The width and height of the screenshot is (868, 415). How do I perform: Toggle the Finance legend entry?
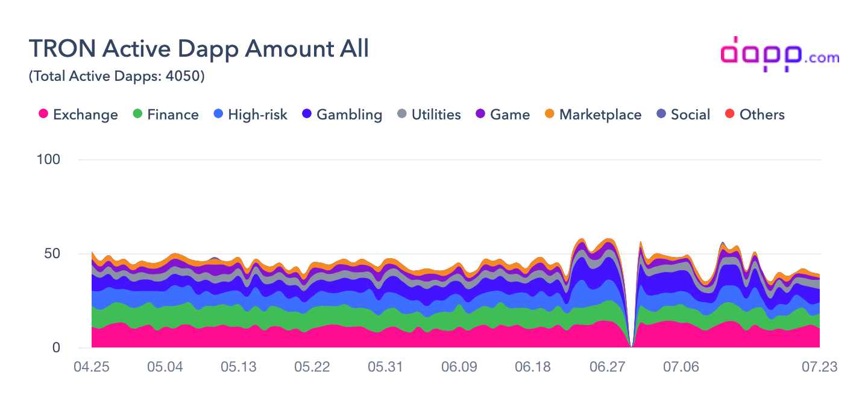165,115
